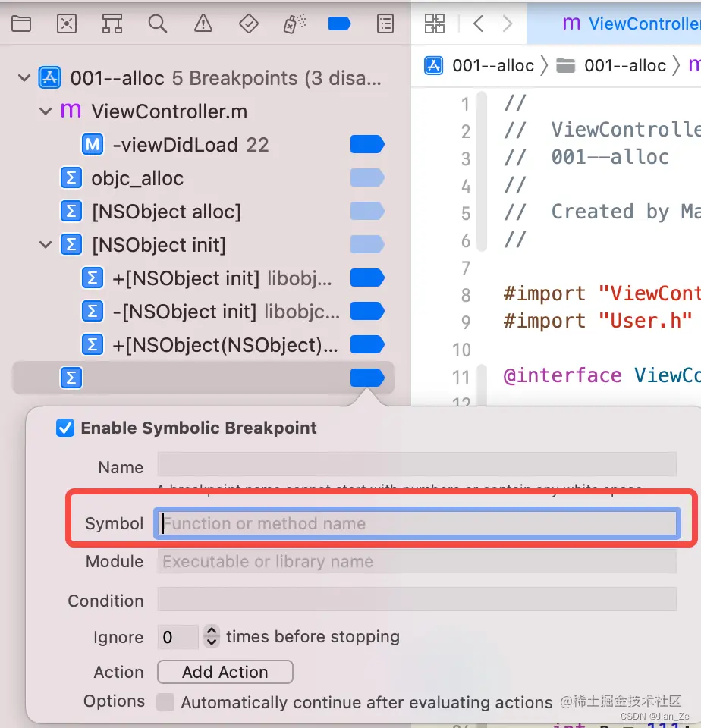The image size is (701, 728).
Task: Toggle the [NSObject alloc] breakpoint indicator
Action: click(x=367, y=212)
